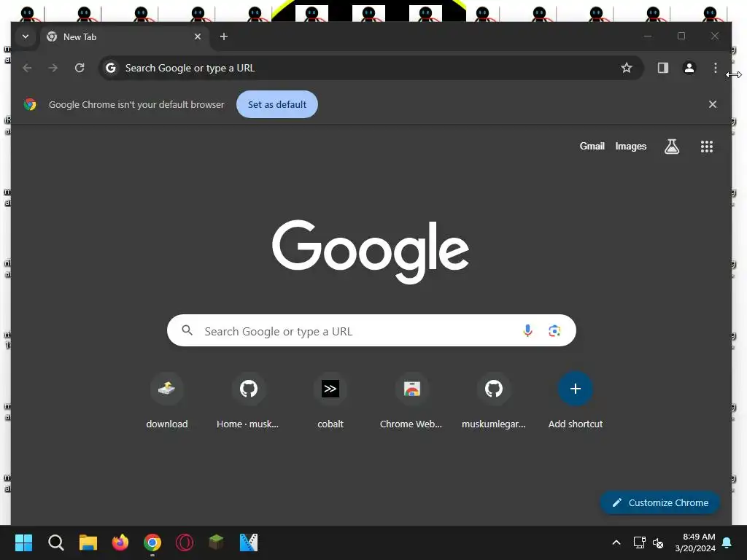Open the Windows Start menu
The image size is (747, 560).
[23, 542]
